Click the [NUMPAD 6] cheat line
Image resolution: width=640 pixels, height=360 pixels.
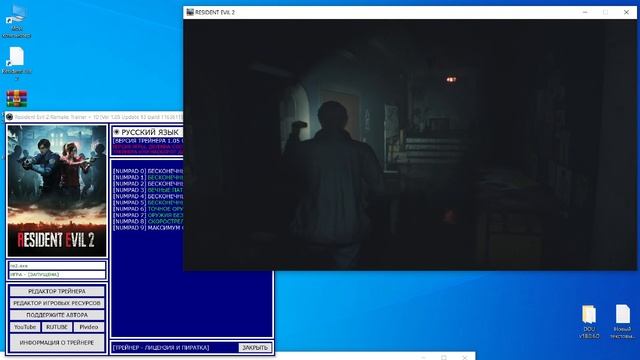pos(148,209)
